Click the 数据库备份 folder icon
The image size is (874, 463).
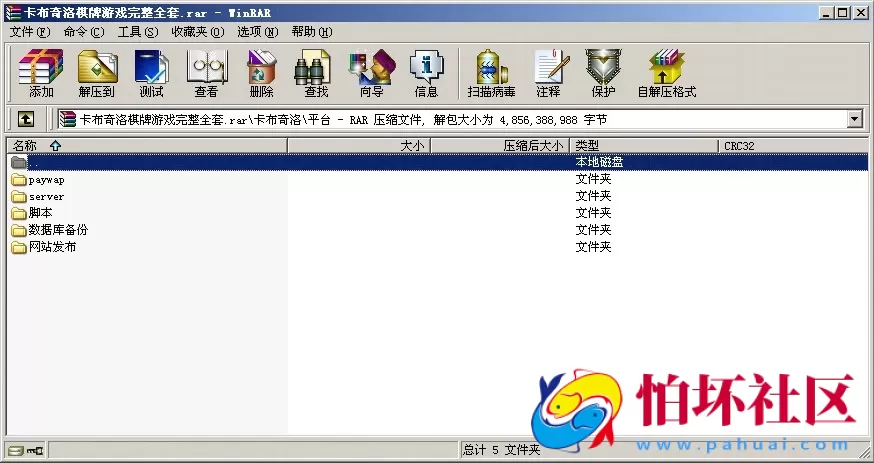[x=20, y=230]
